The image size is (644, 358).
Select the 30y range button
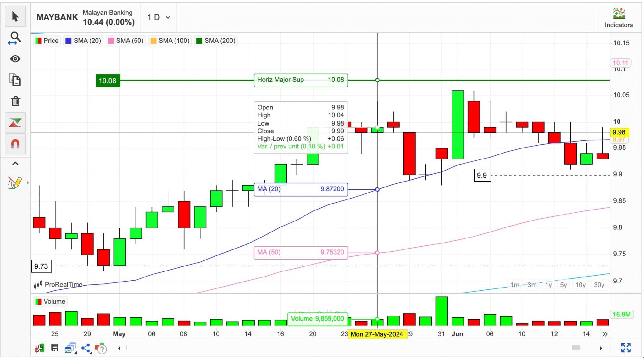[x=599, y=285]
